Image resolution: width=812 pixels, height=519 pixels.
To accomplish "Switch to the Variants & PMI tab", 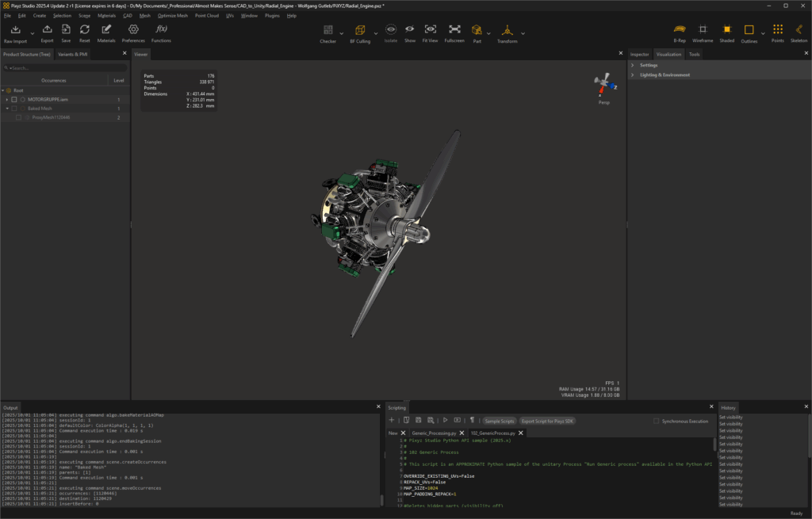I will coord(71,54).
